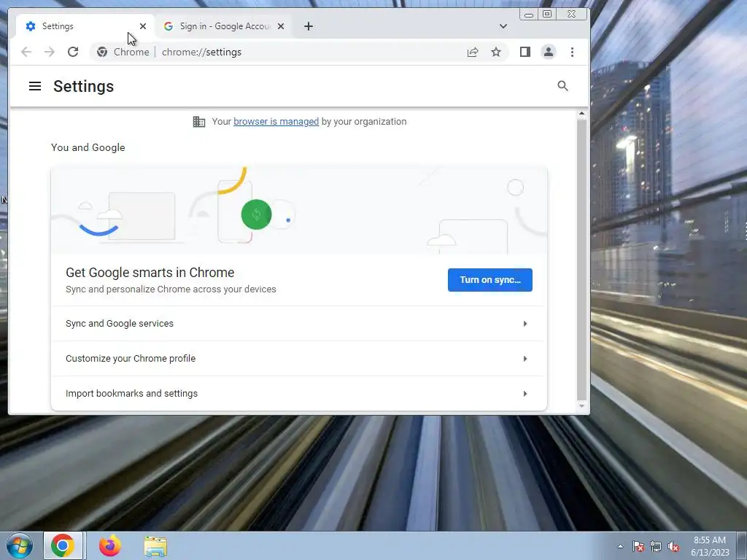
Task: Open the Windows Start menu
Action: pyautogui.click(x=20, y=545)
